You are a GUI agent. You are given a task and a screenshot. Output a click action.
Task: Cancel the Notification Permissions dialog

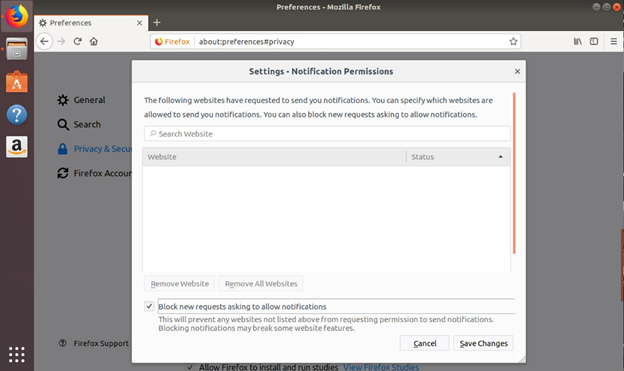(425, 343)
